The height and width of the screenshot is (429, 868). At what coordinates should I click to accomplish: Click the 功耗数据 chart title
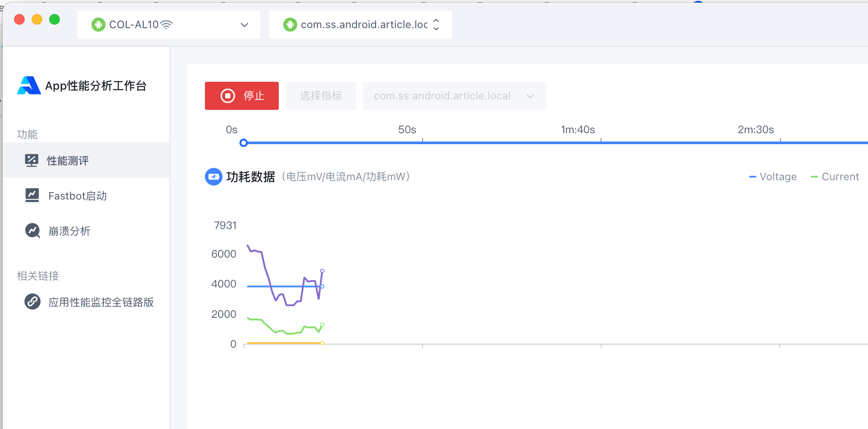coord(251,177)
